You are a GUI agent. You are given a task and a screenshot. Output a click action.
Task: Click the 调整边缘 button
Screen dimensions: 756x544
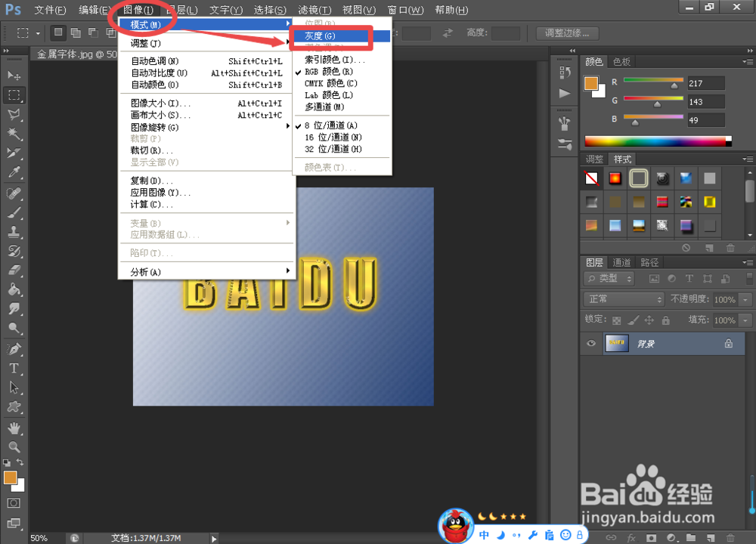pyautogui.click(x=567, y=33)
